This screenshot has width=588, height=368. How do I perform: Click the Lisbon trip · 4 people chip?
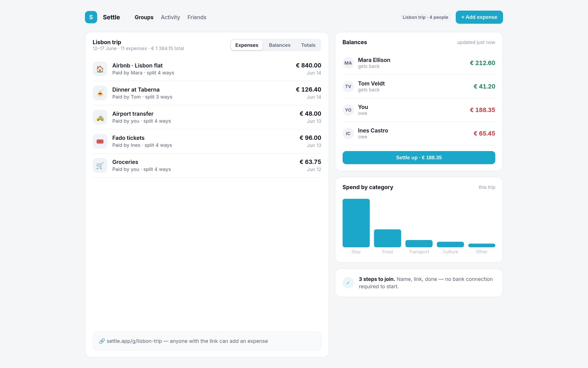(425, 17)
